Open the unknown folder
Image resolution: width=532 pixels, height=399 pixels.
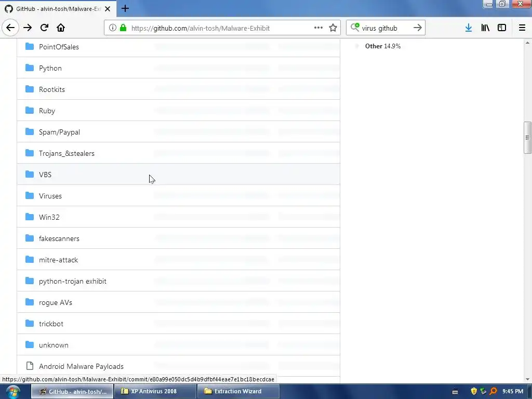point(54,345)
